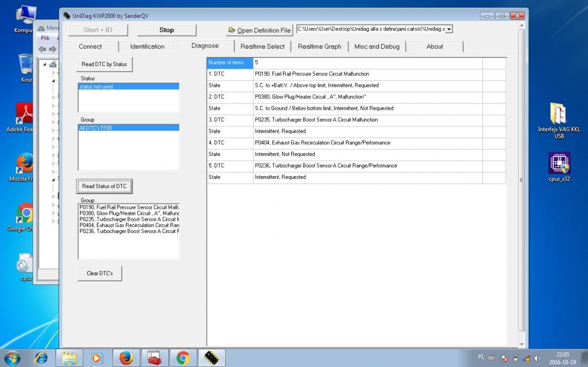This screenshot has height=367, width=588.
Task: Click the scrollbar down arrow at window bottom
Action: click(x=521, y=344)
